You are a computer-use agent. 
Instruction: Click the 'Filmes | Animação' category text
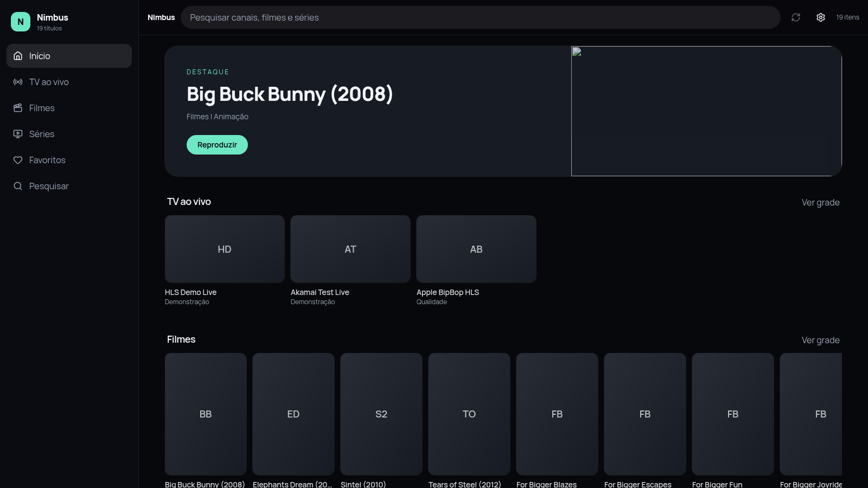tap(218, 117)
